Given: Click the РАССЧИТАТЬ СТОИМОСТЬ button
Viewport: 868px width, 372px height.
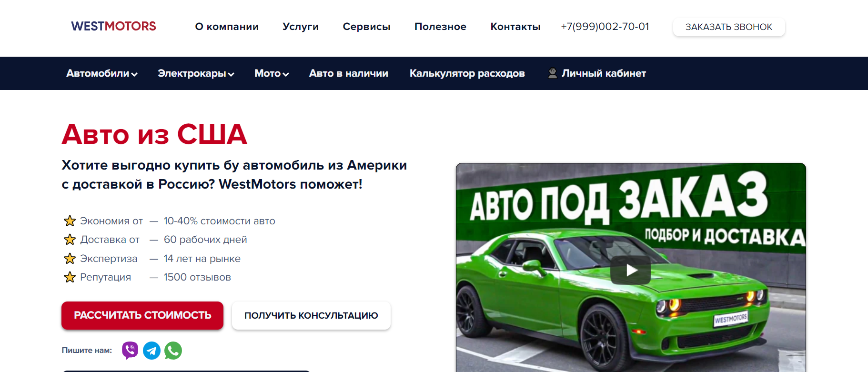Looking at the screenshot, I should tap(142, 315).
